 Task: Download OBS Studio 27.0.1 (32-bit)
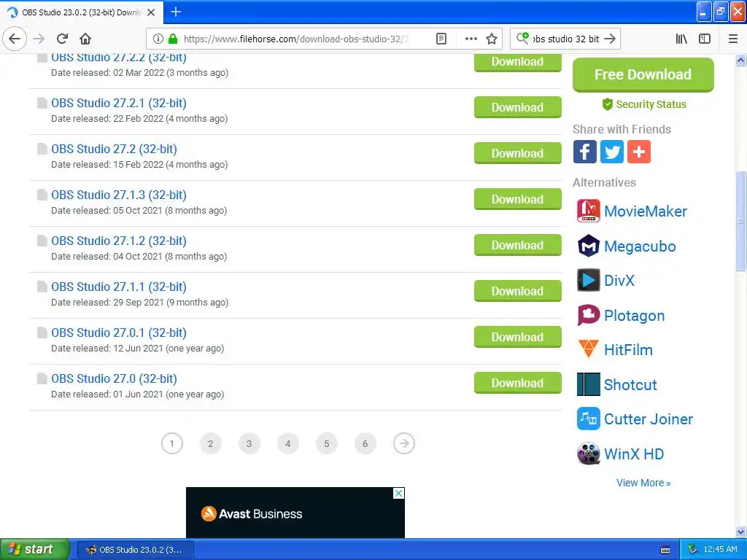pos(517,337)
